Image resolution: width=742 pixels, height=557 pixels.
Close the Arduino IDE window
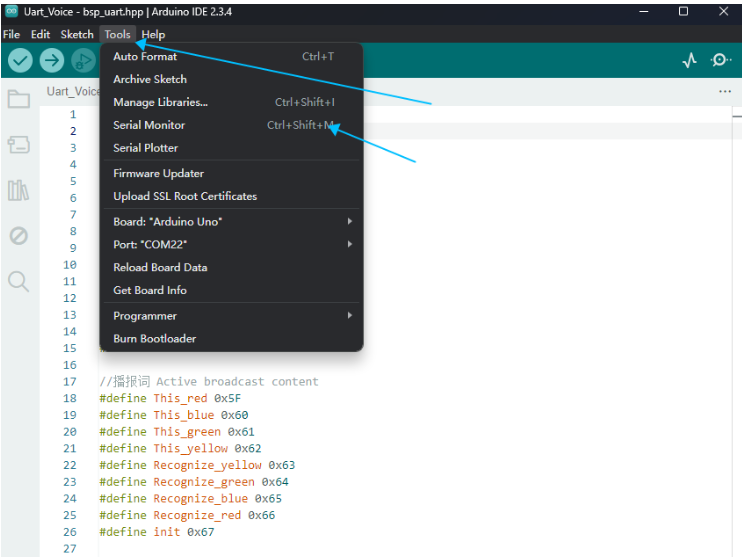[723, 11]
